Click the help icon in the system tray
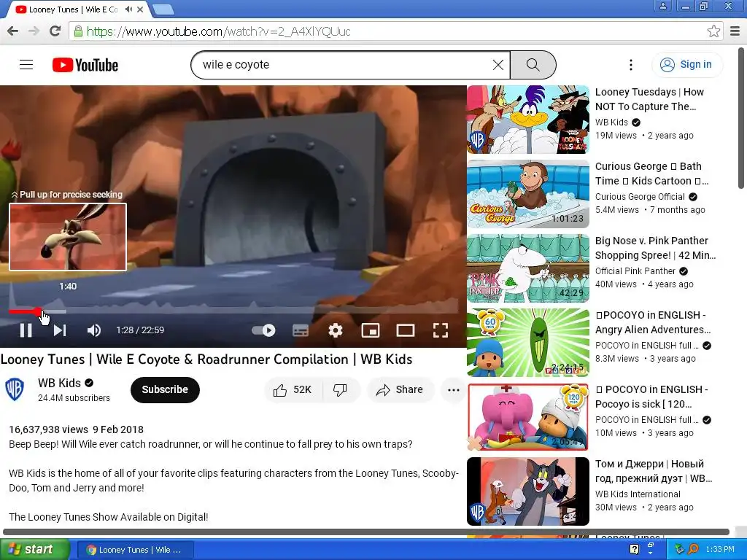 tap(634, 549)
